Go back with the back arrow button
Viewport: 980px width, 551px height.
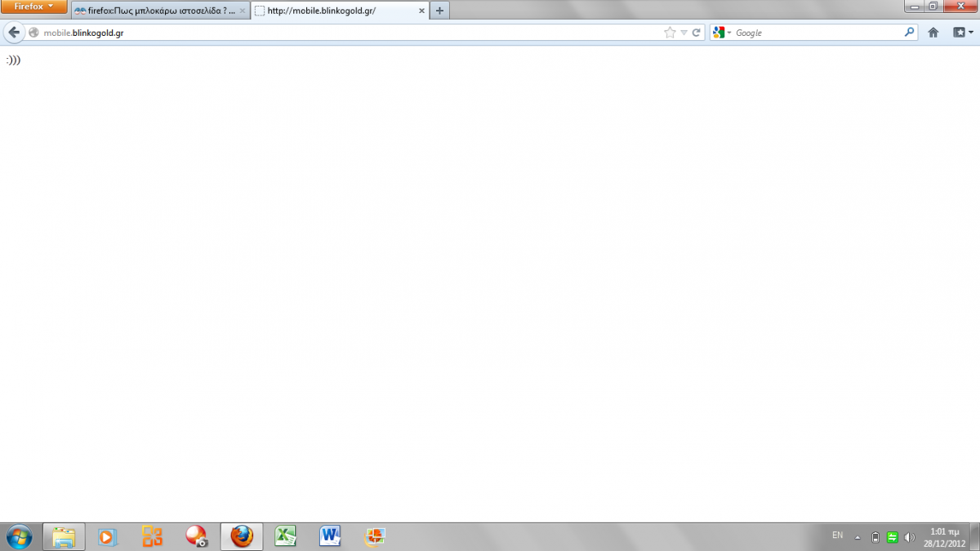[14, 33]
